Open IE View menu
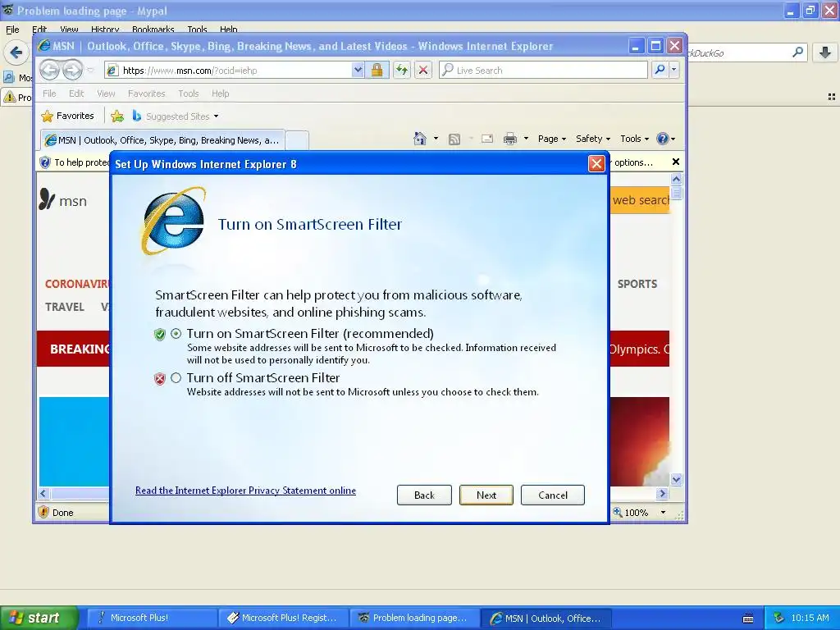This screenshot has width=840, height=630. tap(106, 94)
